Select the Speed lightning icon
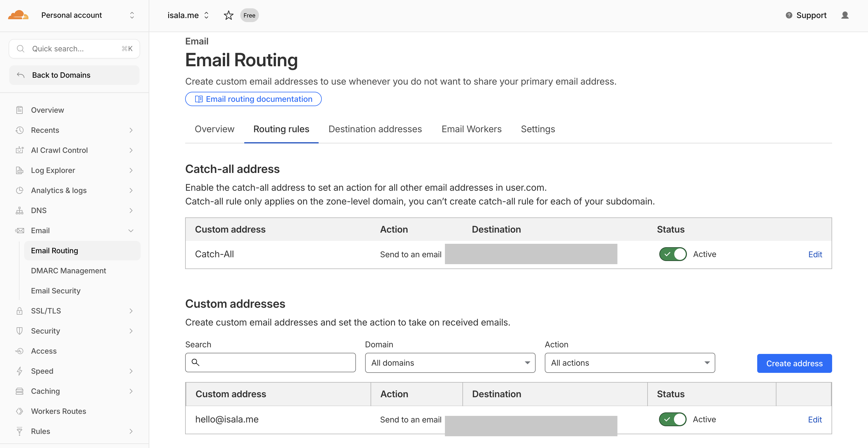The image size is (868, 448). pos(20,371)
